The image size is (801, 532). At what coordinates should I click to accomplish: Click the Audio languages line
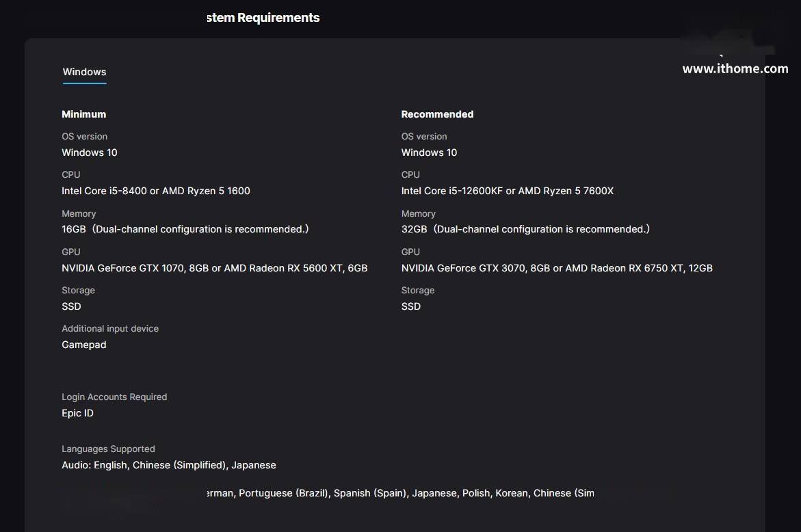[169, 465]
